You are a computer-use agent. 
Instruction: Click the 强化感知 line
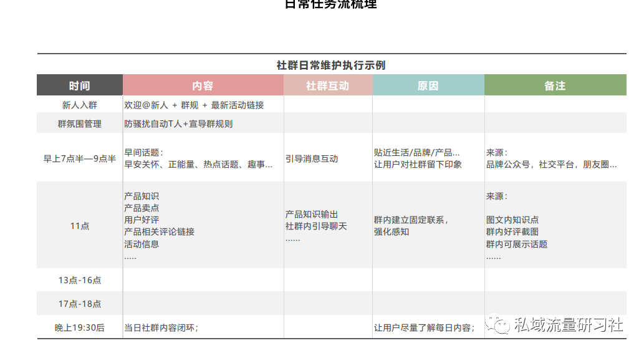[392, 232]
